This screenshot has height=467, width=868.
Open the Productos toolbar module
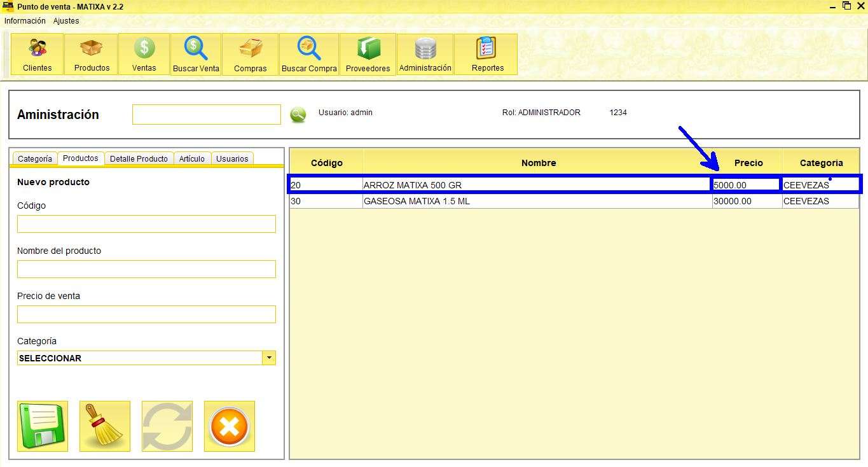coord(92,54)
